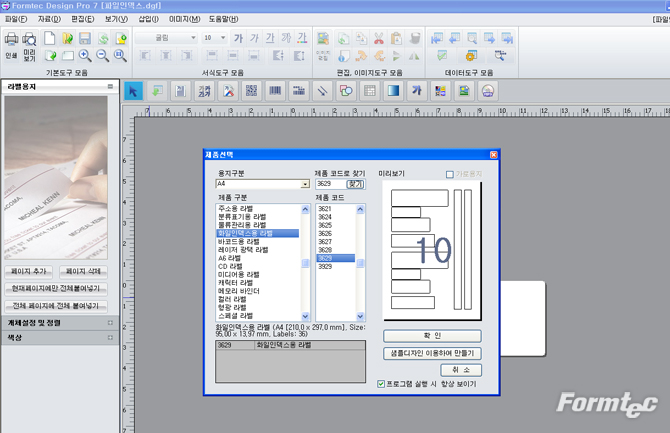
Task: Close the 제품선택 dialog
Action: click(x=494, y=155)
